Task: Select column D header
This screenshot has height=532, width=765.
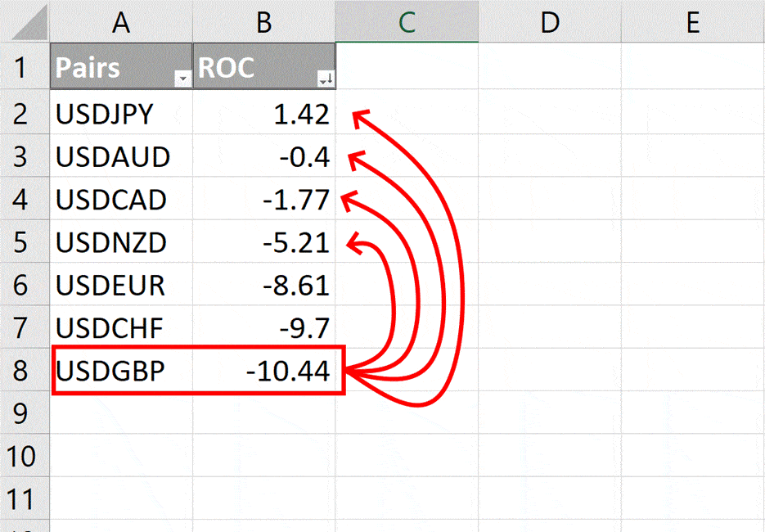Action: pyautogui.click(x=550, y=21)
